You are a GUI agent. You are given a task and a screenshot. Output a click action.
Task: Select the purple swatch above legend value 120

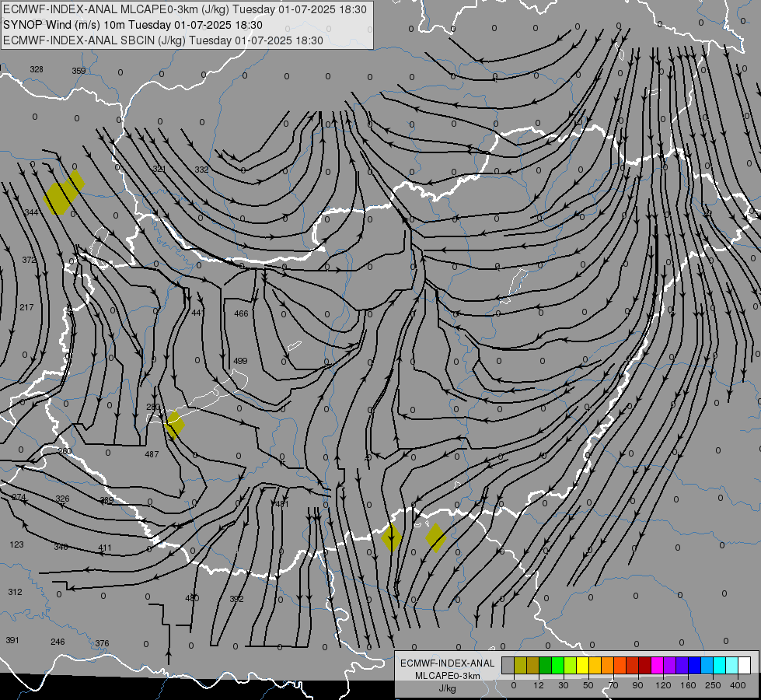[x=670, y=665]
